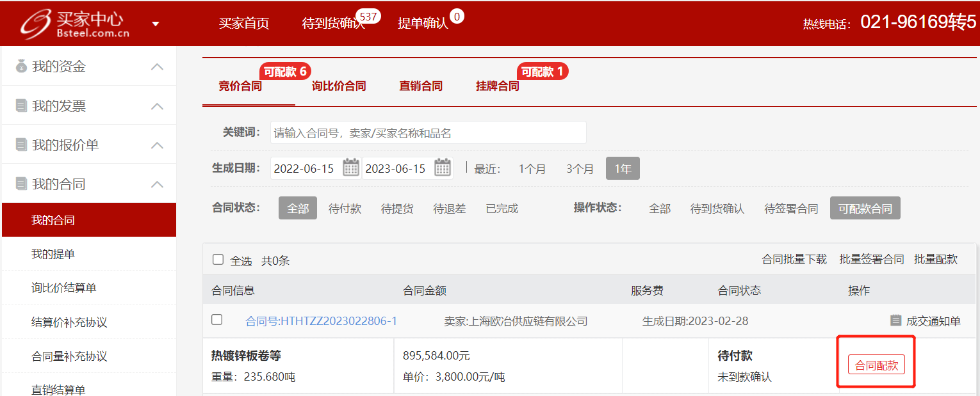Viewport: 980px width, 396px height.
Task: Open the start date calendar icon
Action: 350,168
